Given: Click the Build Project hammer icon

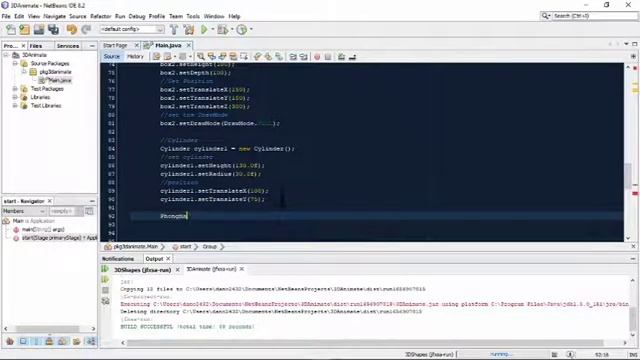Looking at the screenshot, I should point(173,29).
